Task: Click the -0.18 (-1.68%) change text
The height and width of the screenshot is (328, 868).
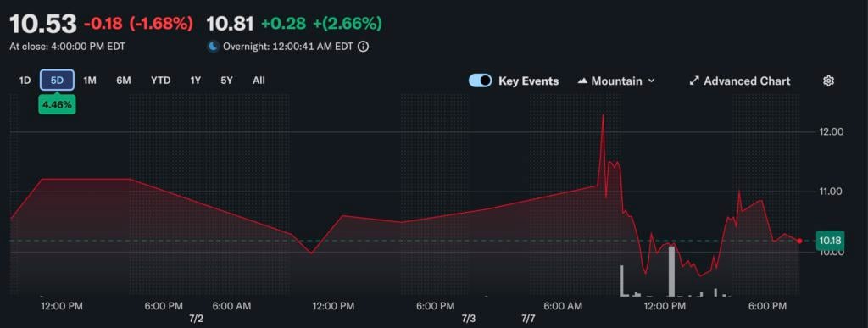Action: pos(138,24)
